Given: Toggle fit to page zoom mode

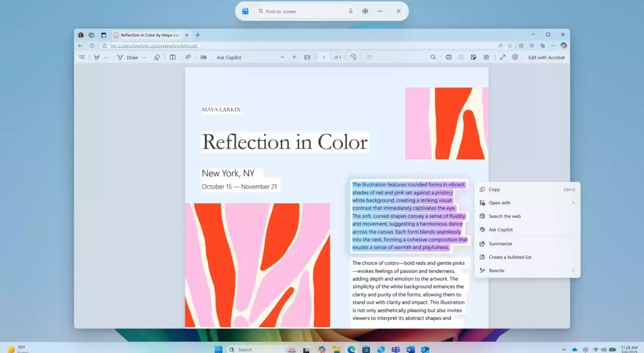Looking at the screenshot, I should (306, 57).
